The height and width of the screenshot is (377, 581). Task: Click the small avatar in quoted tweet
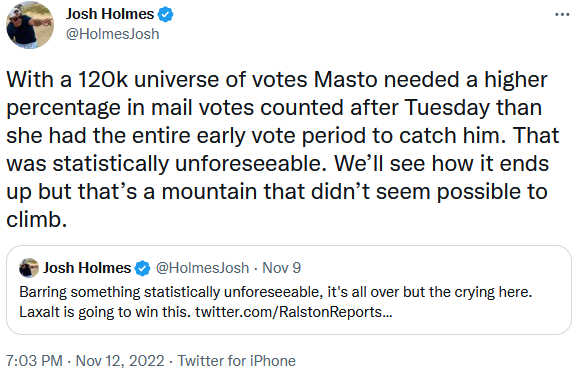coord(29,268)
